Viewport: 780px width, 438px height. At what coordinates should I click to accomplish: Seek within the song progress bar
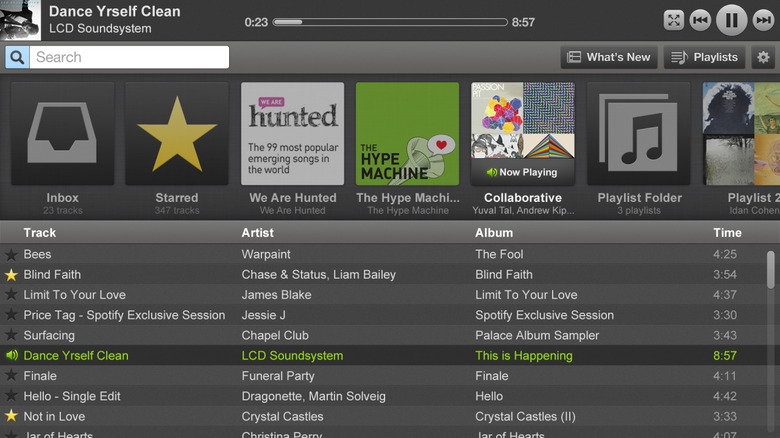(390, 22)
